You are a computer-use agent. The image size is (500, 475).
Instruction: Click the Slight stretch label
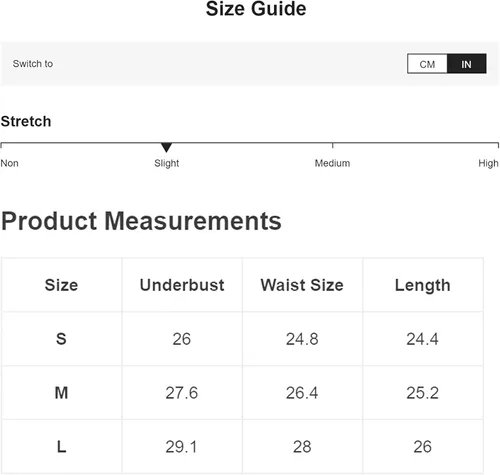click(x=166, y=163)
